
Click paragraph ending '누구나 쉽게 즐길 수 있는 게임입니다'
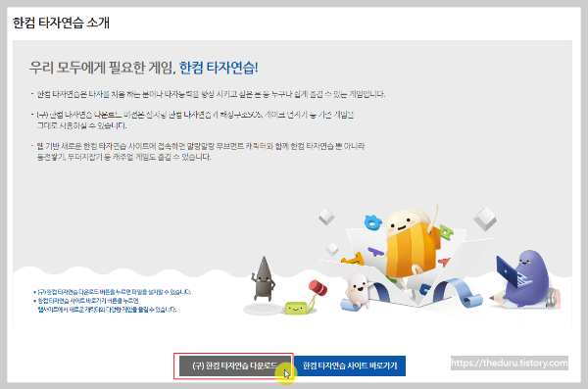211,94
